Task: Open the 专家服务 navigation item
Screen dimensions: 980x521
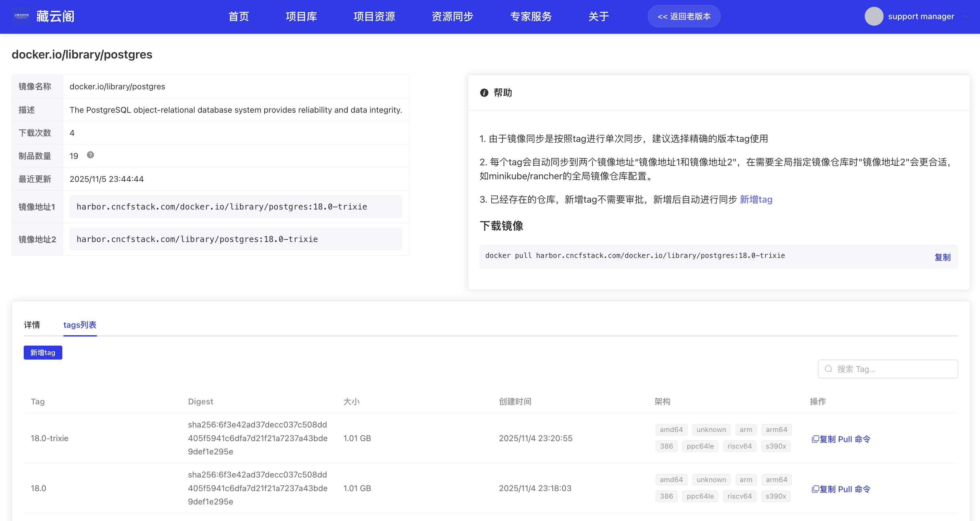Action: (531, 16)
